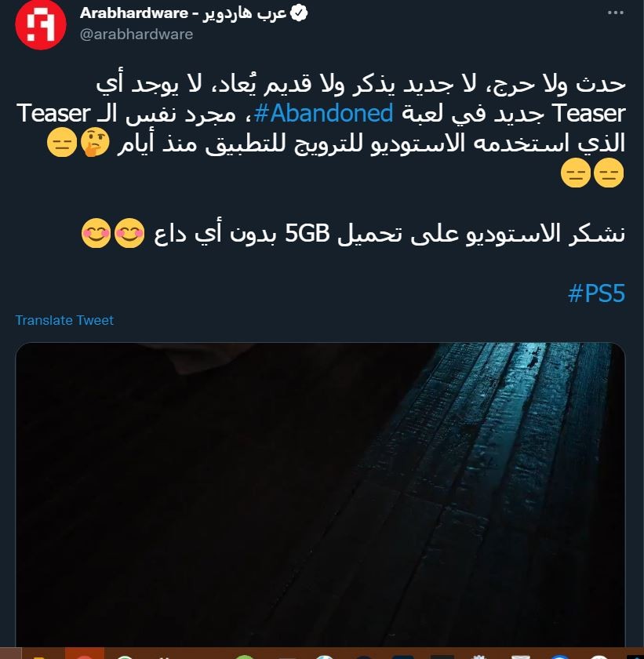Open the Arabhardware red profile avatar

click(x=41, y=24)
